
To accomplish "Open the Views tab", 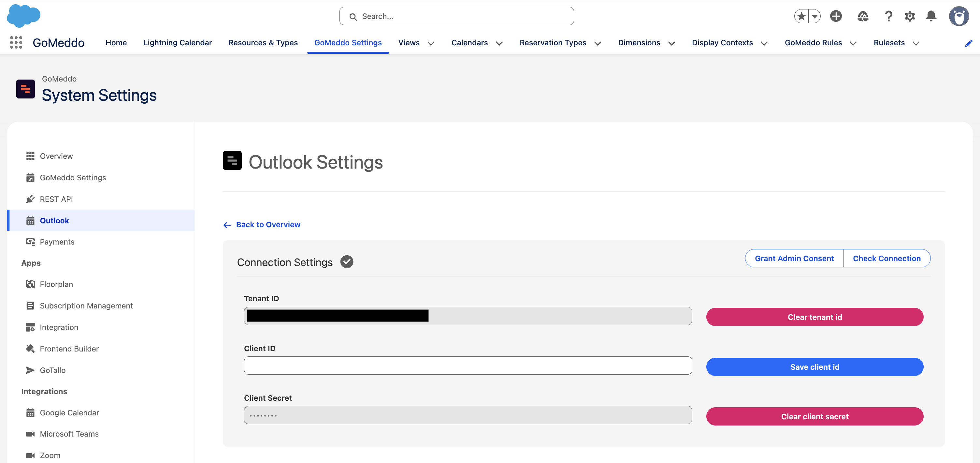I will click(x=409, y=43).
